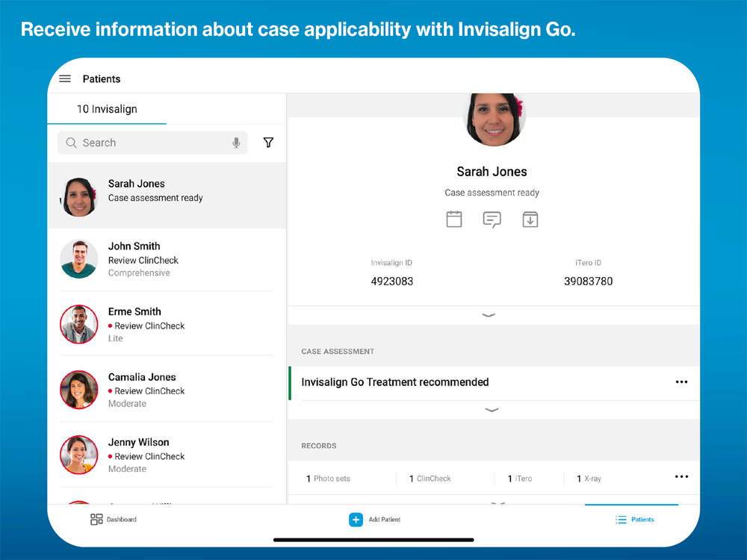
Task: Click 'Comprehensive' label under John Smith
Action: [139, 273]
